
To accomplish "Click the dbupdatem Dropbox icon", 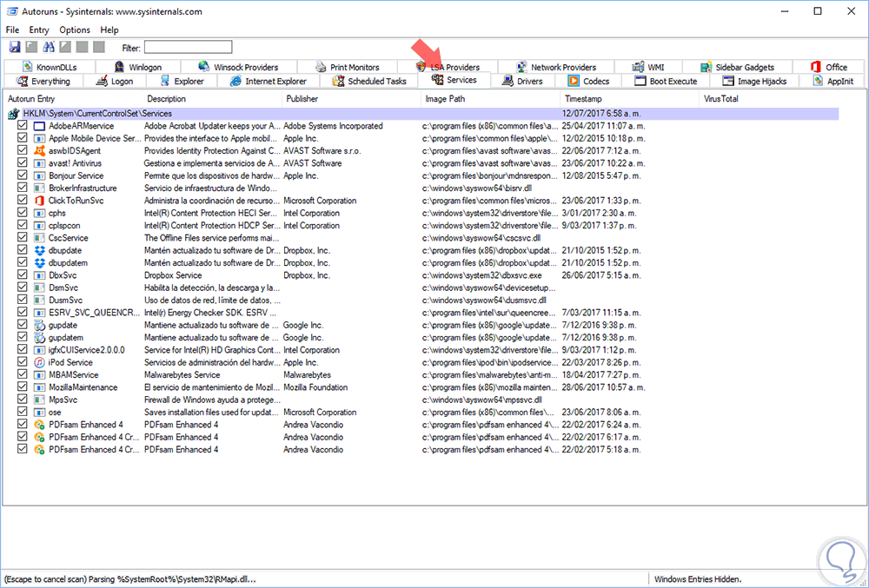I will coord(39,263).
